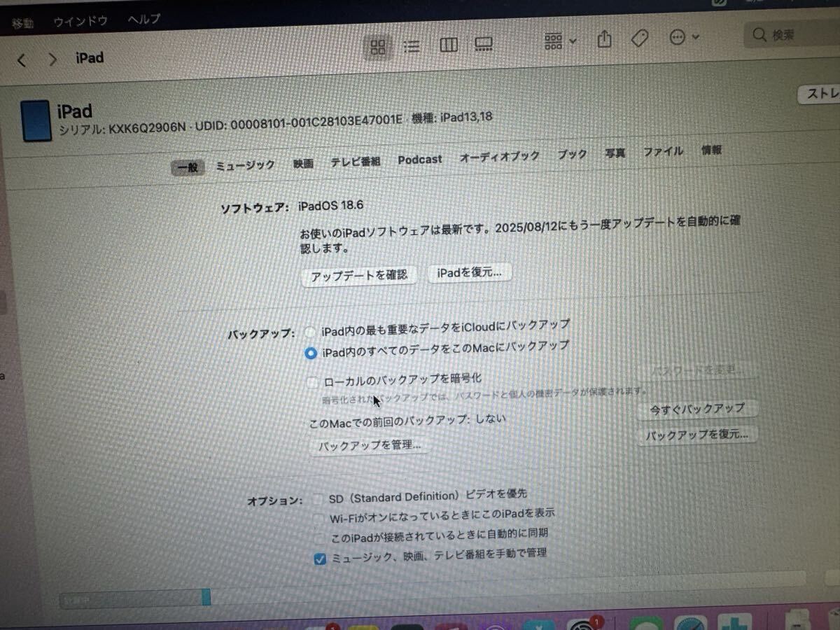Image resolution: width=840 pixels, height=630 pixels.
Task: Click the tag icon in toolbar
Action: 639,38
